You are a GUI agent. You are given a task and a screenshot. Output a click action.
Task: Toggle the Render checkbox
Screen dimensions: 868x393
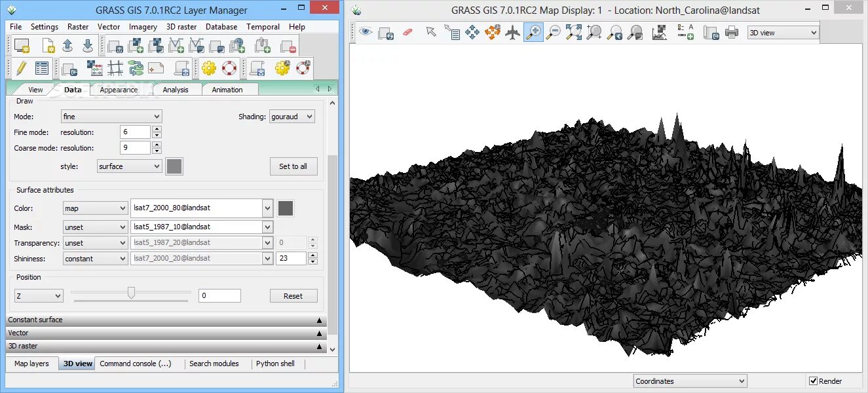pos(813,381)
